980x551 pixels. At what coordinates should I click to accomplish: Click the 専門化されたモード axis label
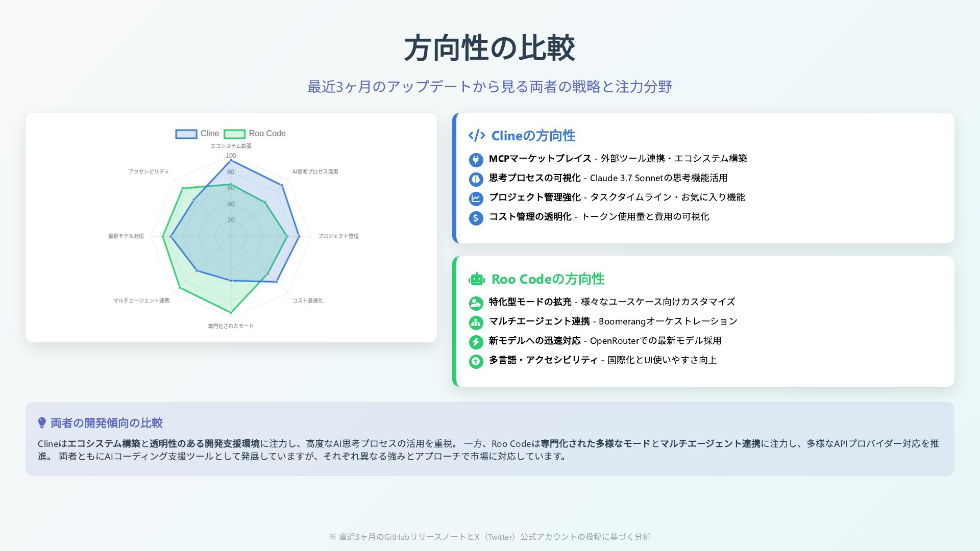tap(231, 326)
